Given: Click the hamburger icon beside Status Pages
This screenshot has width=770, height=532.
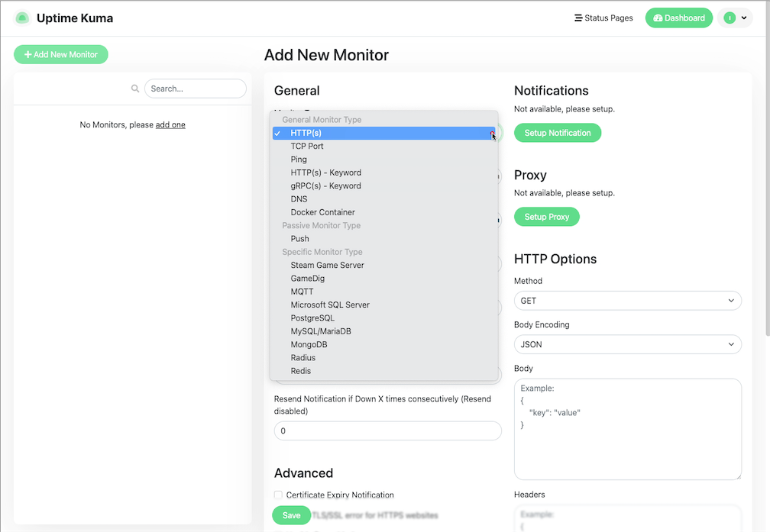Looking at the screenshot, I should pyautogui.click(x=578, y=18).
